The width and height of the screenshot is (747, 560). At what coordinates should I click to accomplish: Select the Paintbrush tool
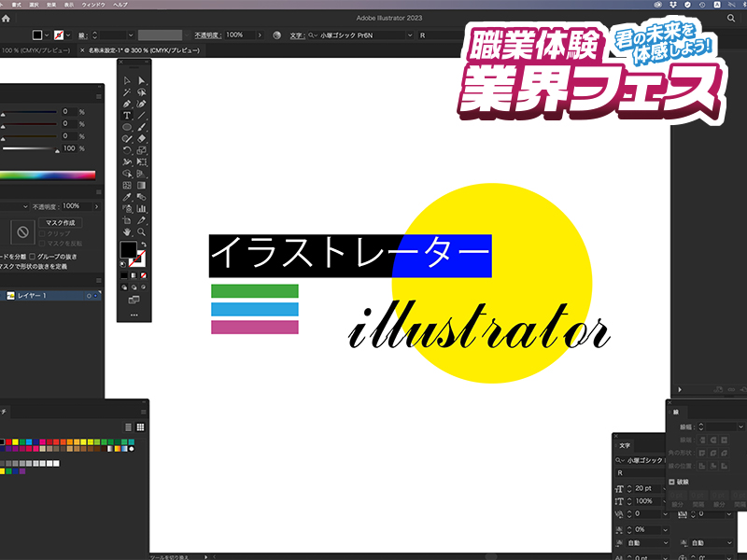(142, 127)
